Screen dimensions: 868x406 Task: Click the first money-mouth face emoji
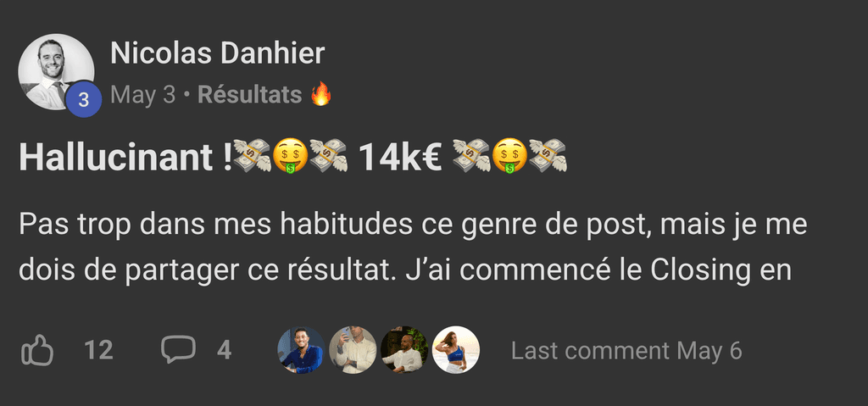[x=290, y=156]
